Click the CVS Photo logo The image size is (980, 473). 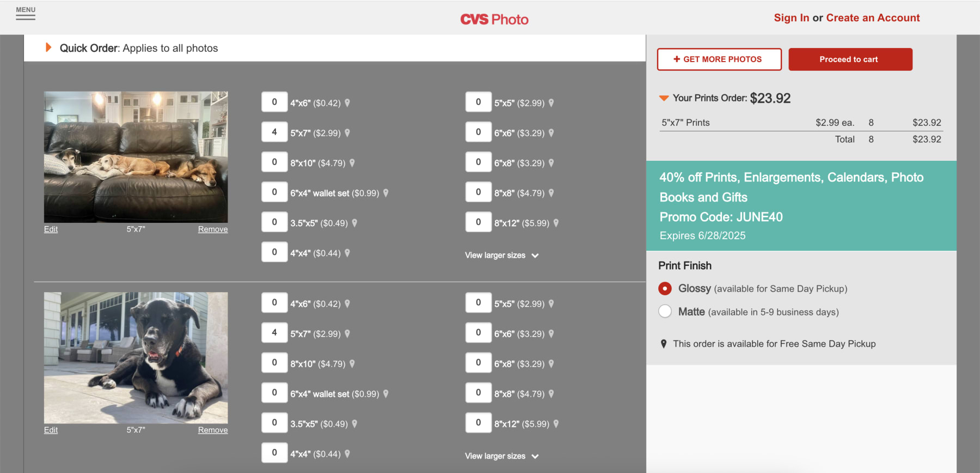click(494, 20)
